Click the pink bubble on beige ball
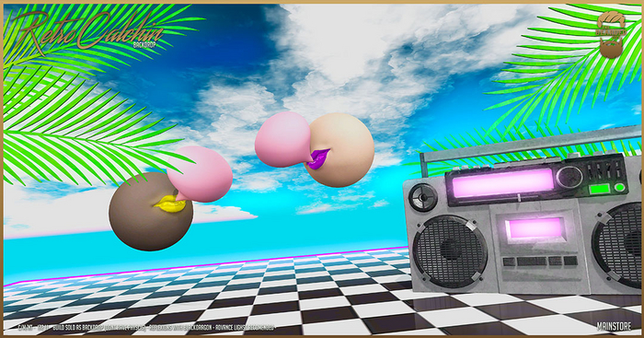Image resolution: width=644 pixels, height=338 pixels. click(x=282, y=139)
